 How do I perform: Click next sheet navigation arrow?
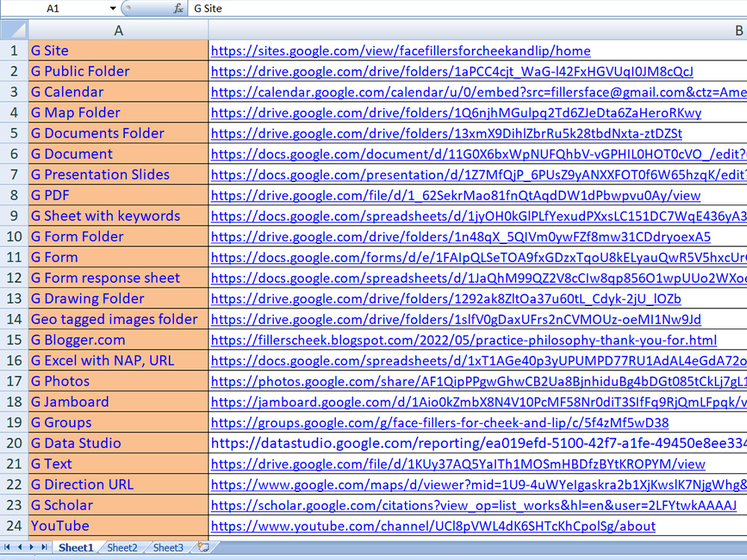[x=31, y=547]
